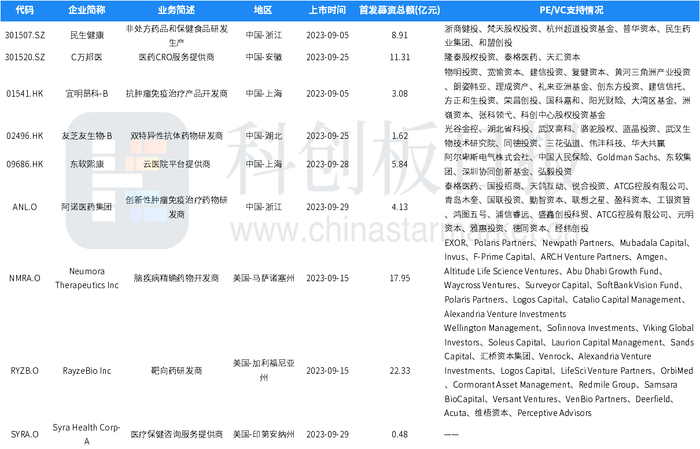Select stock code 301520.SZ
The image size is (700, 449).
[25, 57]
